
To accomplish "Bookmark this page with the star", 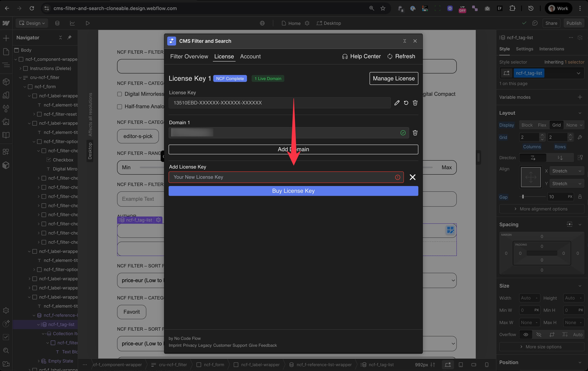I will 383,8.
